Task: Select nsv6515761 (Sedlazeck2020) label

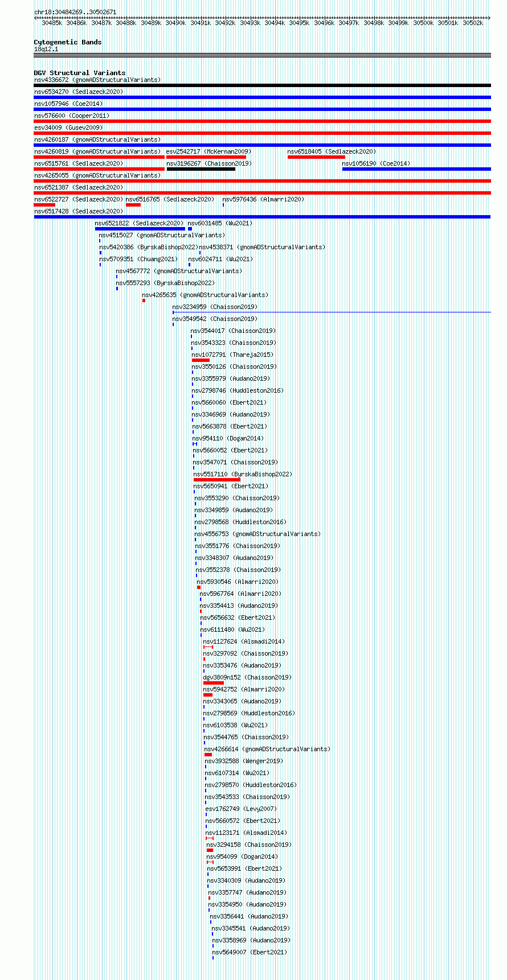Action: 79,163
